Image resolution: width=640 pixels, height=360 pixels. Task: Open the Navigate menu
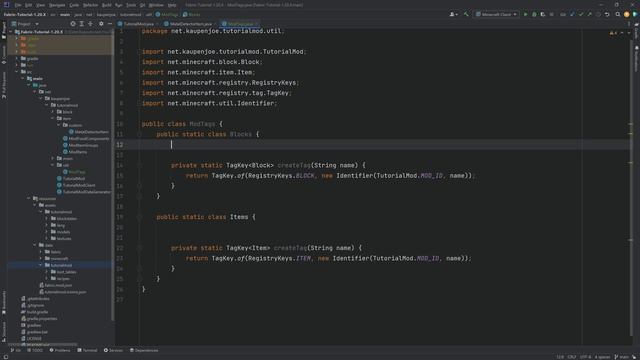57,5
